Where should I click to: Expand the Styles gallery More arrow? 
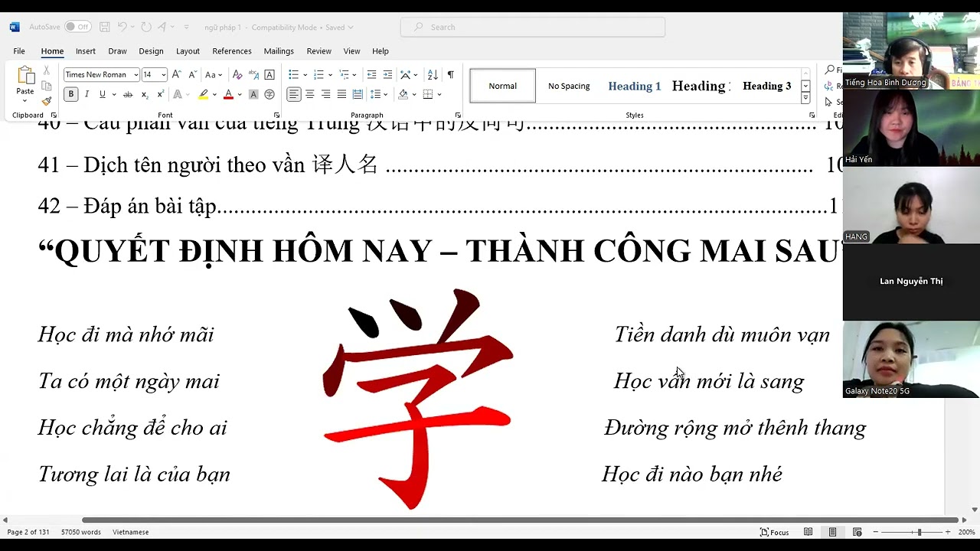[x=805, y=98]
